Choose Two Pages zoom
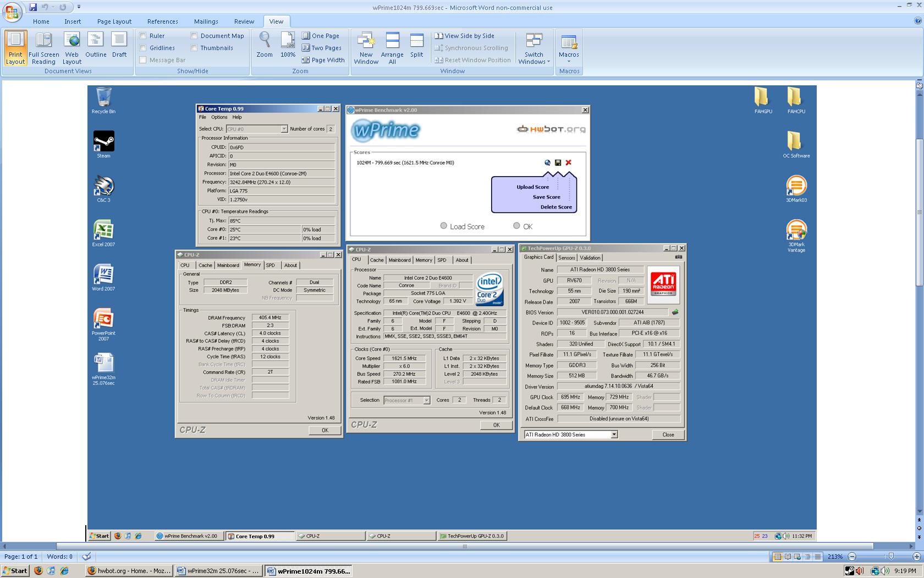The image size is (924, 578). [x=322, y=48]
